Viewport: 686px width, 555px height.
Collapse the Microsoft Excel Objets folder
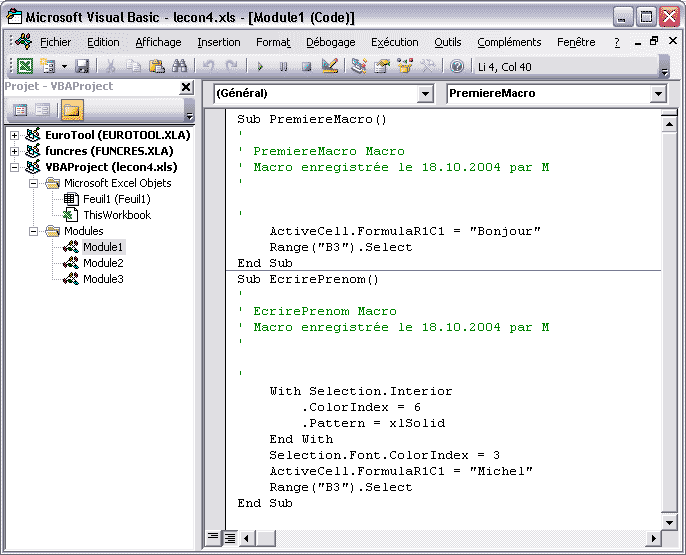point(33,183)
